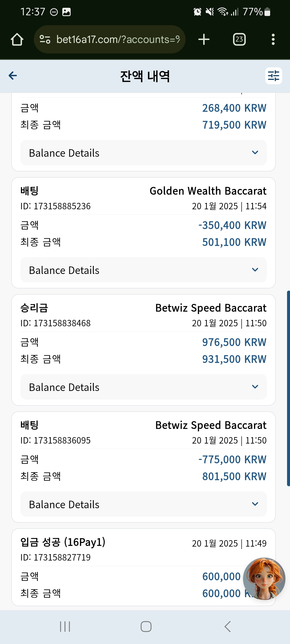Tap the browser home icon
Screen dimensions: 290x644
click(x=17, y=39)
